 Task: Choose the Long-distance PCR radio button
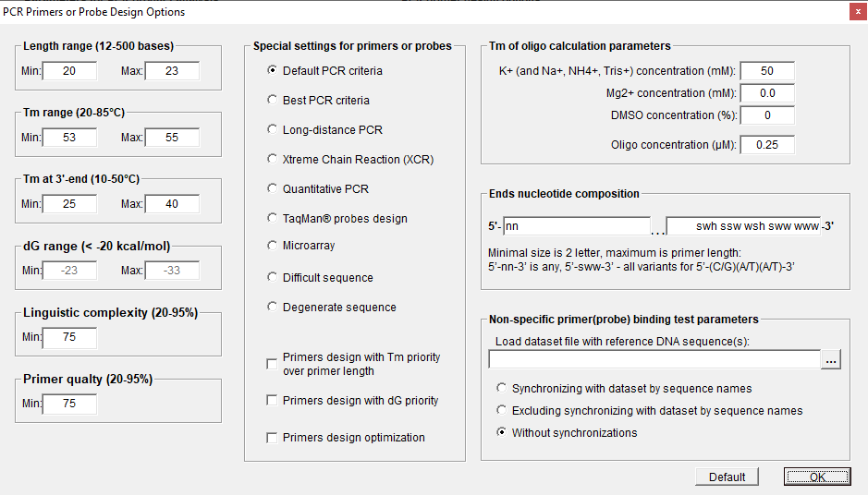tap(272, 129)
